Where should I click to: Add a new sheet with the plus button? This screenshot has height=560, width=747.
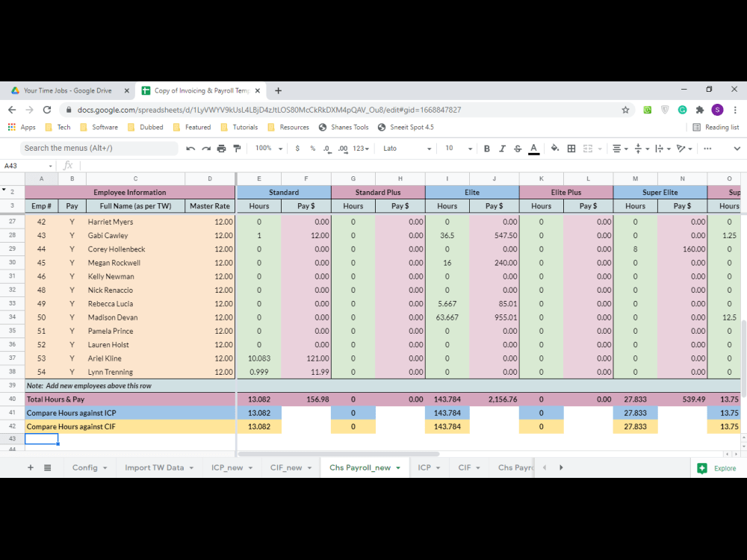(x=30, y=467)
